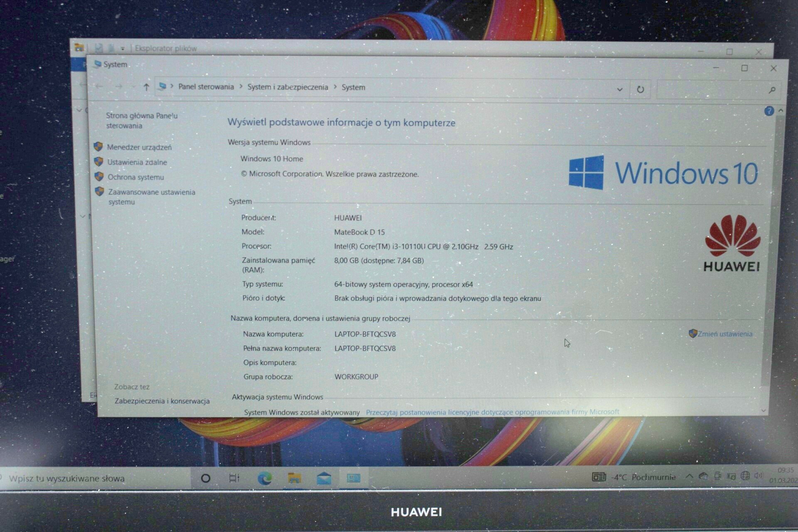The height and width of the screenshot is (532, 798).
Task: Open Ustawienia zdalne settings link
Action: point(137,162)
